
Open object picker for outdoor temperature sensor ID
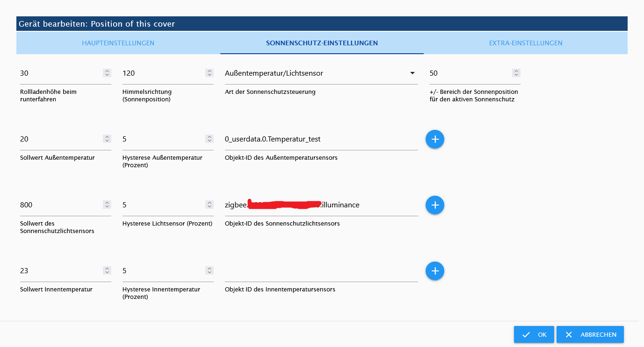pos(434,139)
